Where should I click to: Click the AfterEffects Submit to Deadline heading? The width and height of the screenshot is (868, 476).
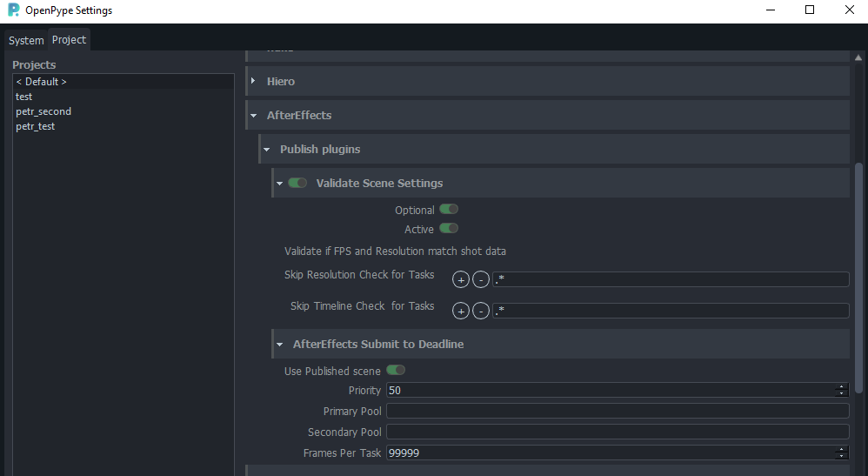pos(378,344)
